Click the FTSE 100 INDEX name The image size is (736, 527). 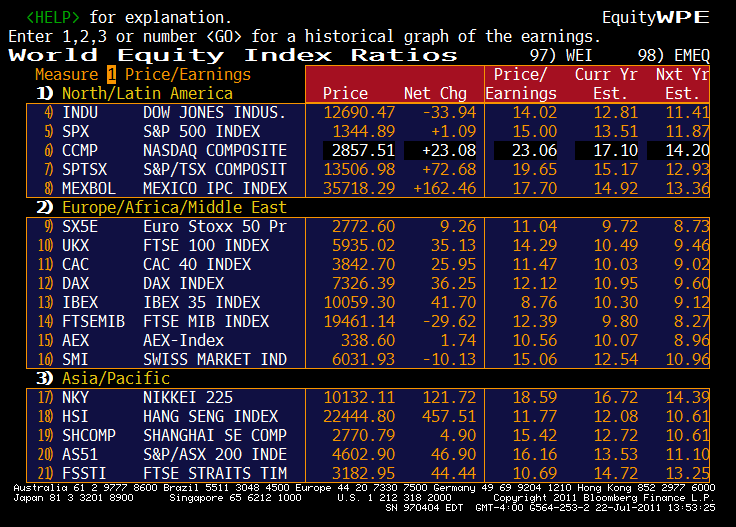coord(206,245)
